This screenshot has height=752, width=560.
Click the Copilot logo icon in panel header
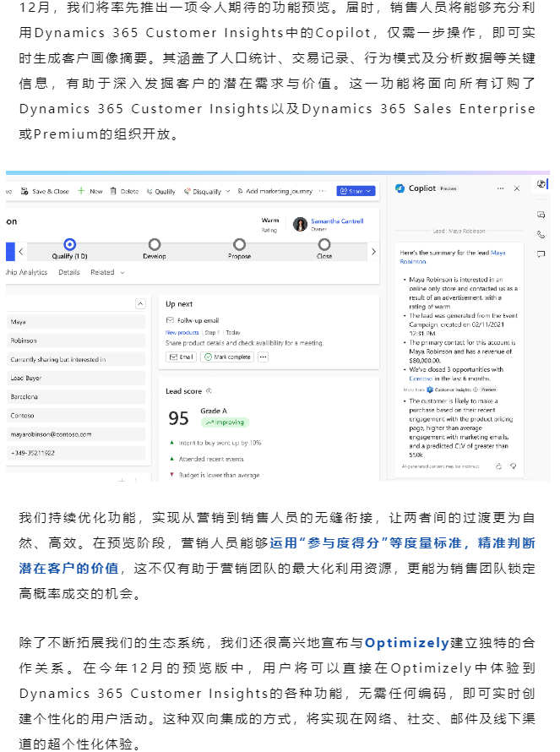point(400,188)
